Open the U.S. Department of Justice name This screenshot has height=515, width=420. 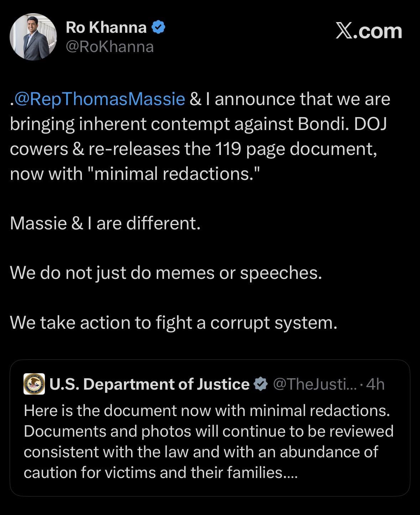pos(149,384)
